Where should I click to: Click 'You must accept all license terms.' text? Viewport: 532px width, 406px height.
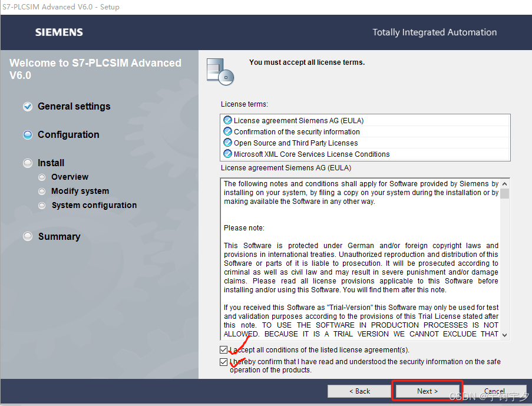pyautogui.click(x=307, y=62)
